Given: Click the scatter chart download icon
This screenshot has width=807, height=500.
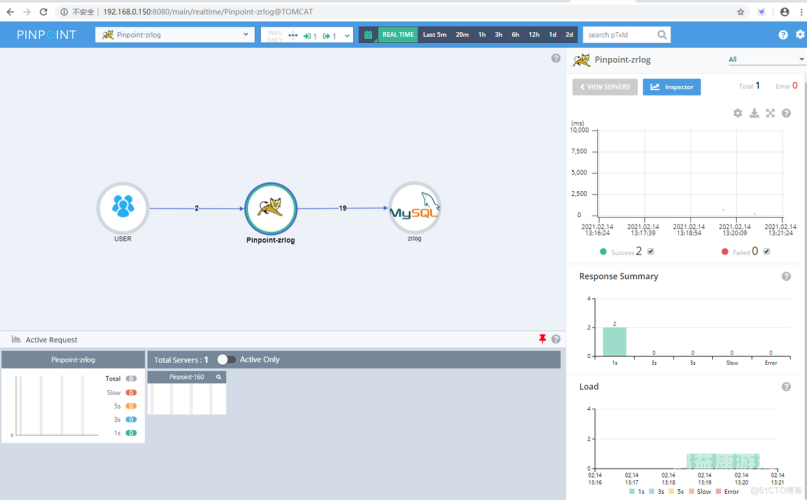Looking at the screenshot, I should [x=754, y=113].
